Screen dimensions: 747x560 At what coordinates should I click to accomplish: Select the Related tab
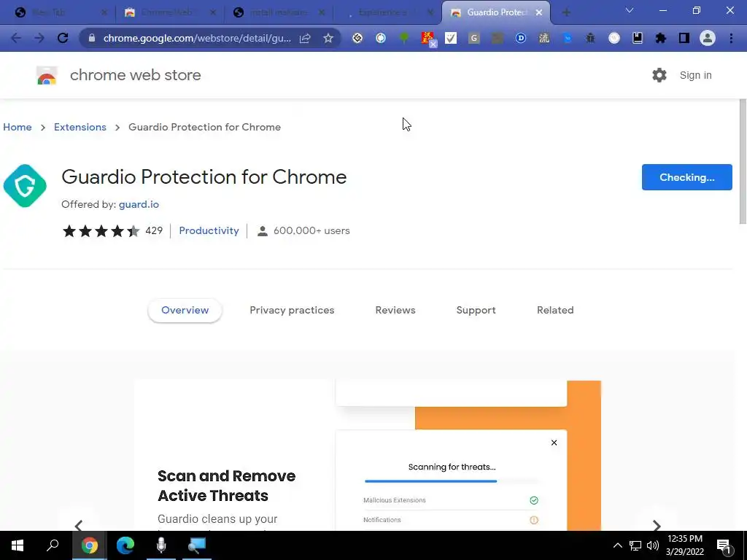point(555,310)
